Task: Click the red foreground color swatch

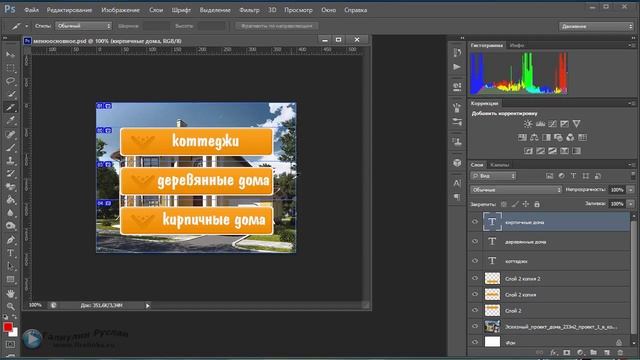Action: pos(7,327)
